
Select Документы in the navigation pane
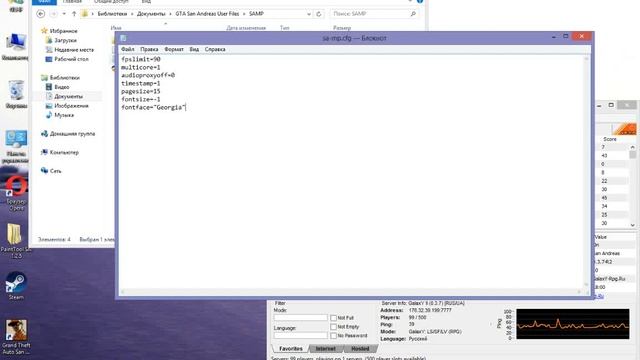coord(68,96)
